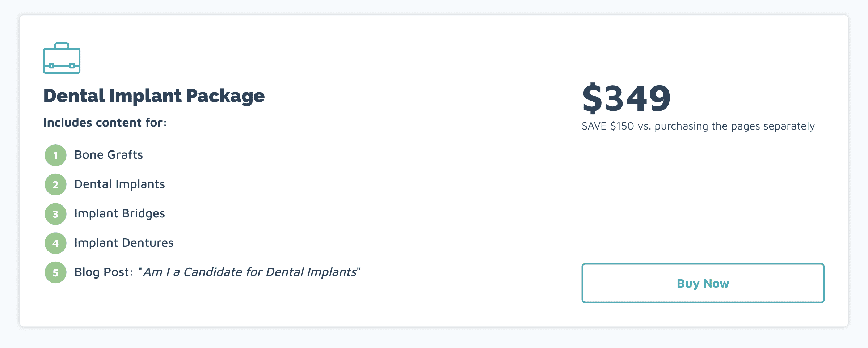
Task: Click the $150 amount in savings text
Action: pos(622,126)
